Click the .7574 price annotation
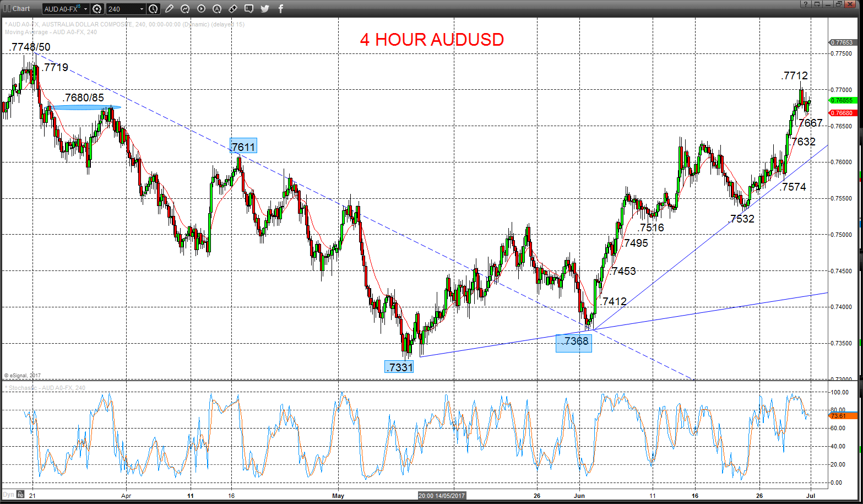 [793, 187]
